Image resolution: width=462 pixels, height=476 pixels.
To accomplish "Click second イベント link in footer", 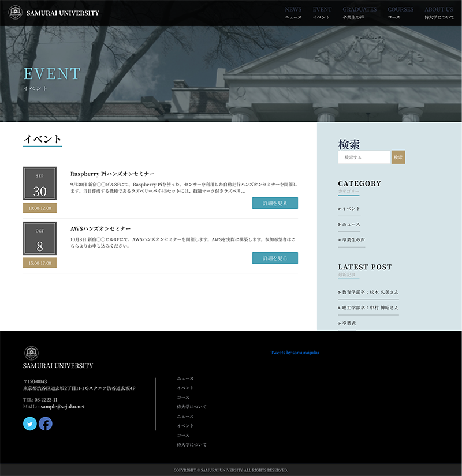I will coord(185,426).
